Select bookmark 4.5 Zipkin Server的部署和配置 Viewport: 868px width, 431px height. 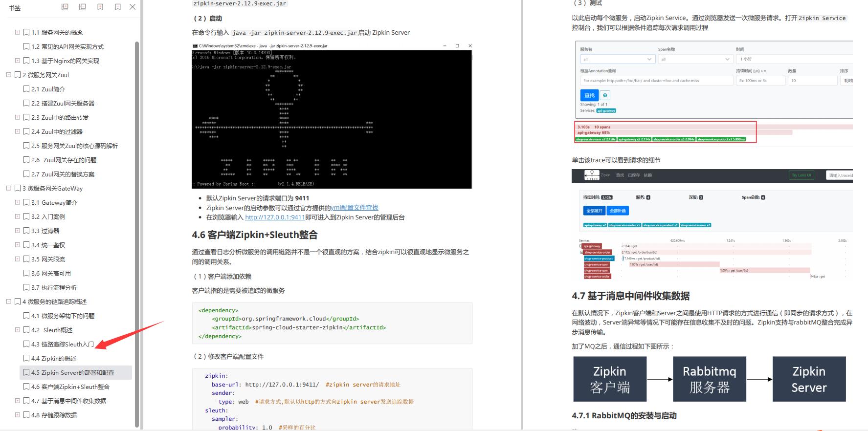click(x=76, y=372)
